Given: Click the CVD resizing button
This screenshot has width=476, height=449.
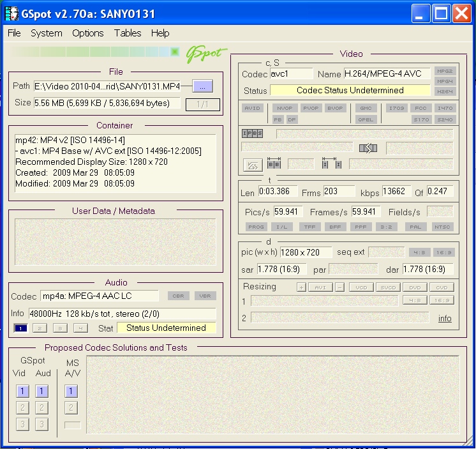Looking at the screenshot, I should (442, 287).
